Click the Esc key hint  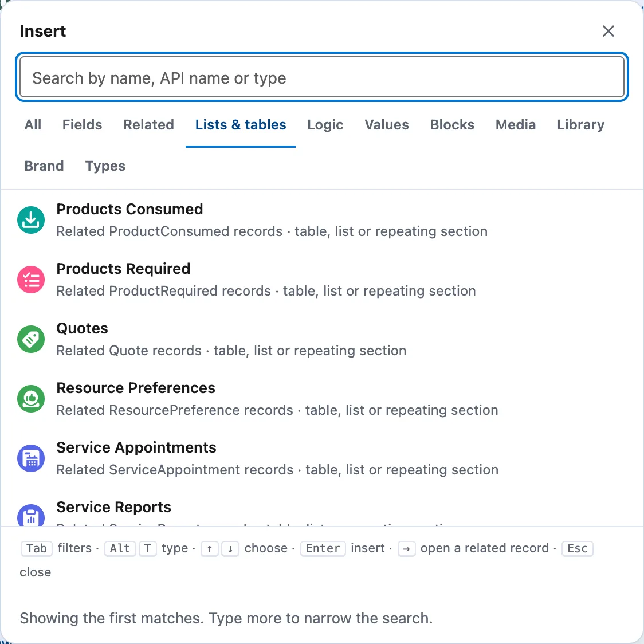pos(578,549)
